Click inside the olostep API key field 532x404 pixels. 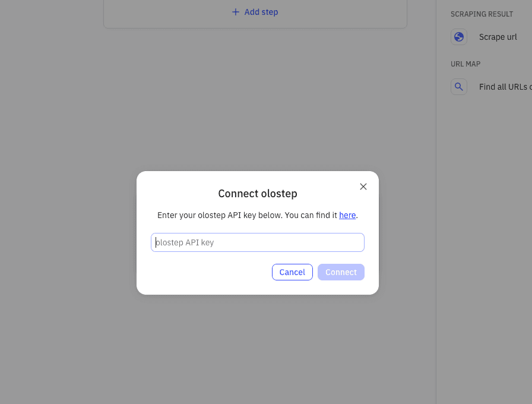(x=257, y=242)
